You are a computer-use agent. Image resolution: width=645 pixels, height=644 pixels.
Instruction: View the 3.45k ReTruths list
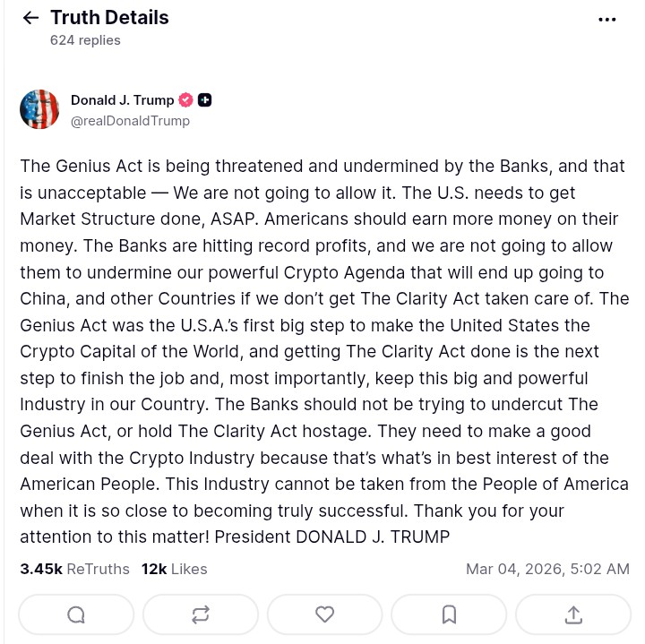[74, 569]
